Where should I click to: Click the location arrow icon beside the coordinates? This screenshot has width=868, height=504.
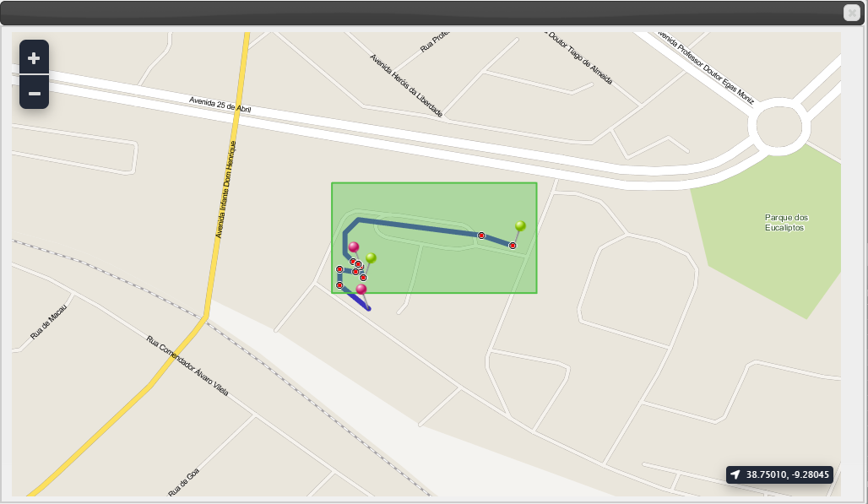click(x=735, y=474)
